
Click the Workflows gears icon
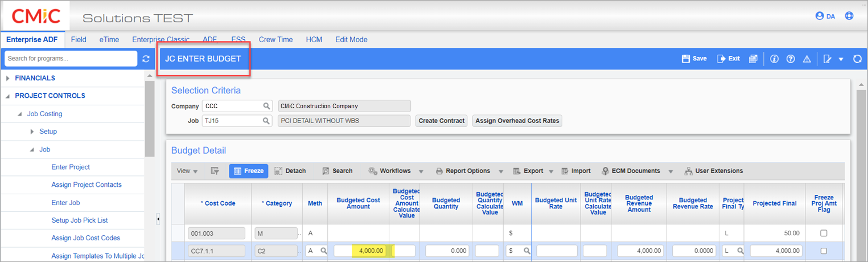[373, 171]
